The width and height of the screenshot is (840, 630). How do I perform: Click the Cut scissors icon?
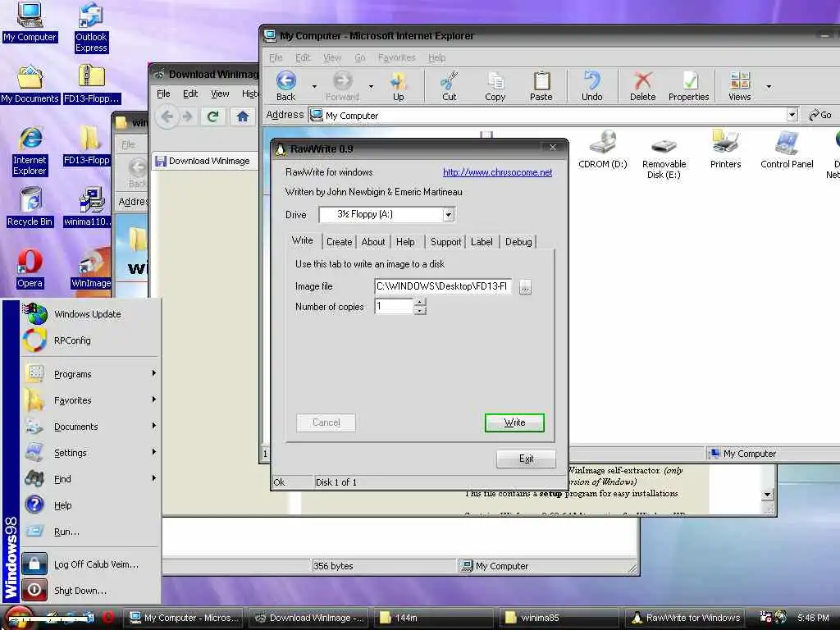point(449,85)
